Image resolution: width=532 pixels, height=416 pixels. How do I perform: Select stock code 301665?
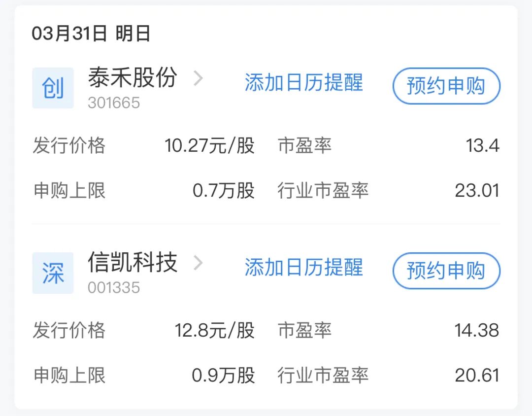tap(114, 103)
